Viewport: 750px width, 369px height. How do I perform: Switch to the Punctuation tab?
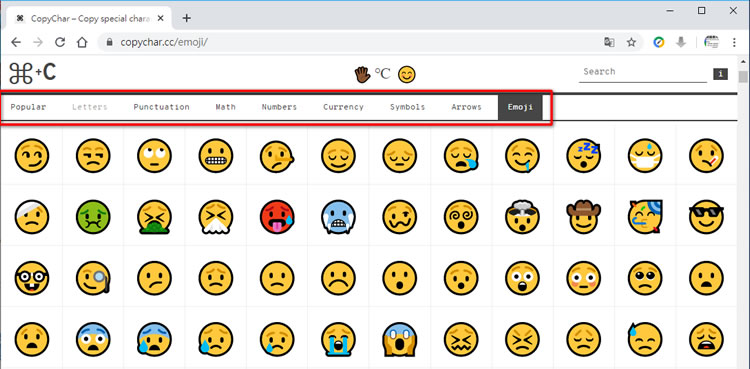click(161, 107)
